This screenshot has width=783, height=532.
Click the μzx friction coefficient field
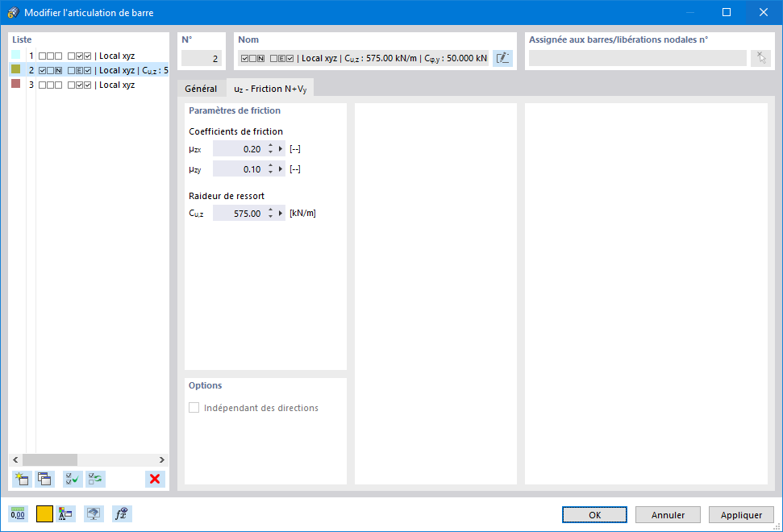(239, 149)
